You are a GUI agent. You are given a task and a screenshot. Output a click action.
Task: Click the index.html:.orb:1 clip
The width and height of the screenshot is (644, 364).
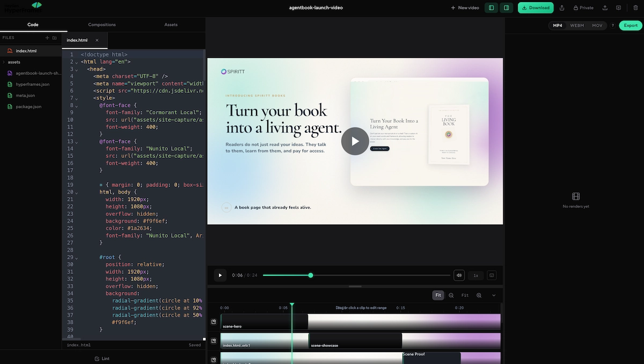point(265,341)
